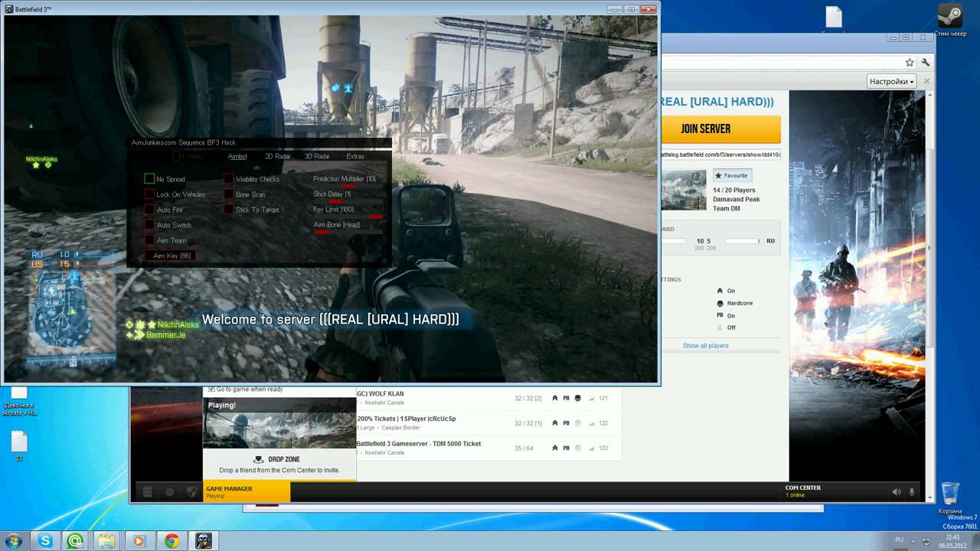This screenshot has height=551, width=980.
Task: Select the Корзина recycle bin icon
Action: (950, 499)
